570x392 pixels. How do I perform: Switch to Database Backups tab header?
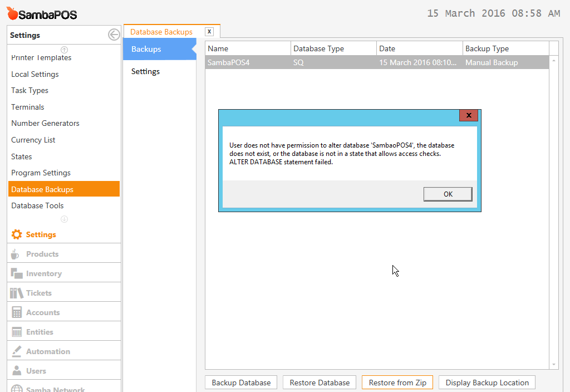(161, 32)
